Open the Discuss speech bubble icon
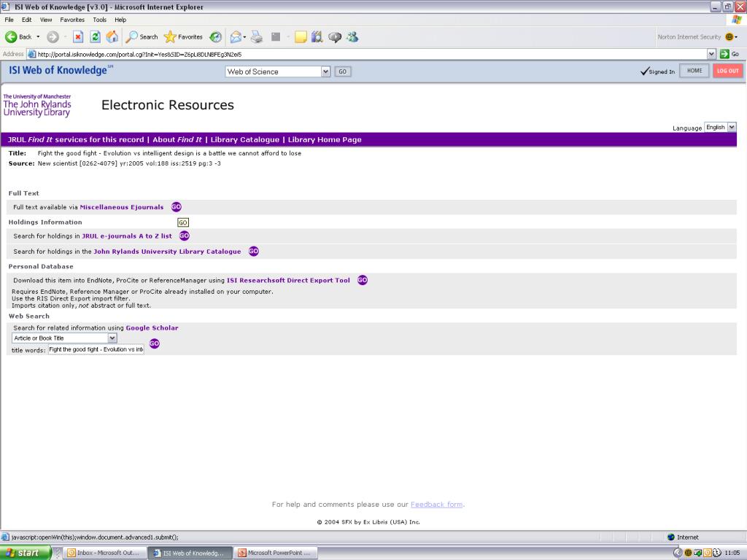Image resolution: width=747 pixels, height=560 pixels. click(335, 36)
